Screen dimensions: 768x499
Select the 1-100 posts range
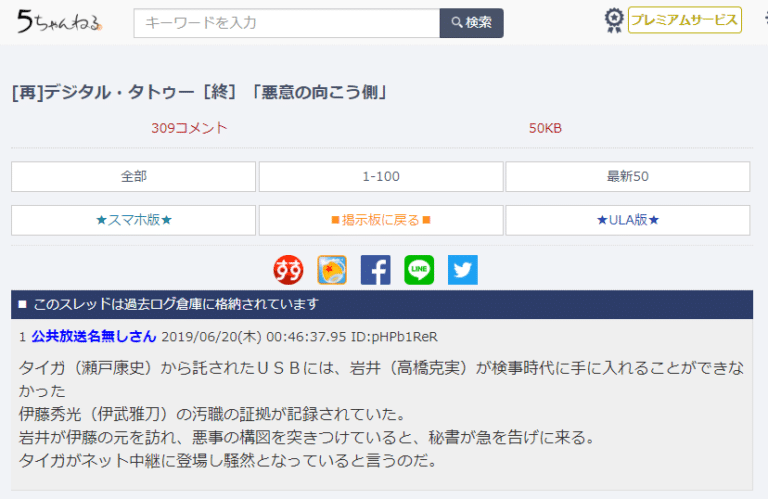pyautogui.click(x=381, y=177)
